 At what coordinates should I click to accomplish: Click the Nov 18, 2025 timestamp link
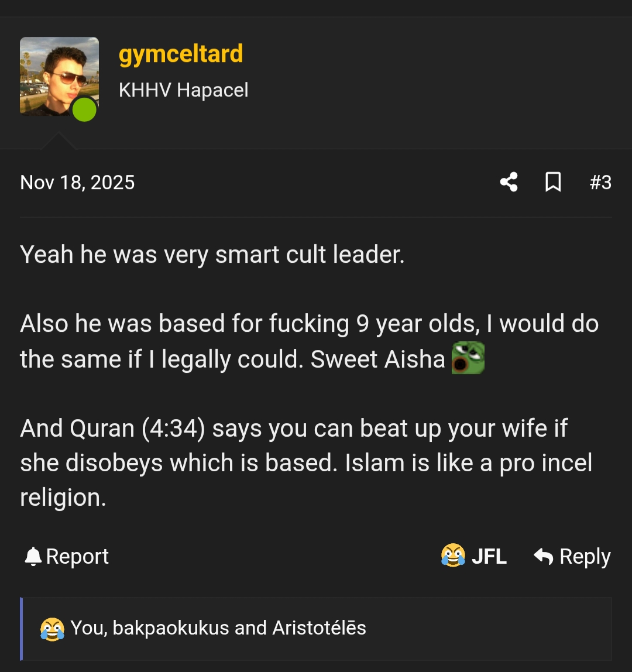point(77,182)
